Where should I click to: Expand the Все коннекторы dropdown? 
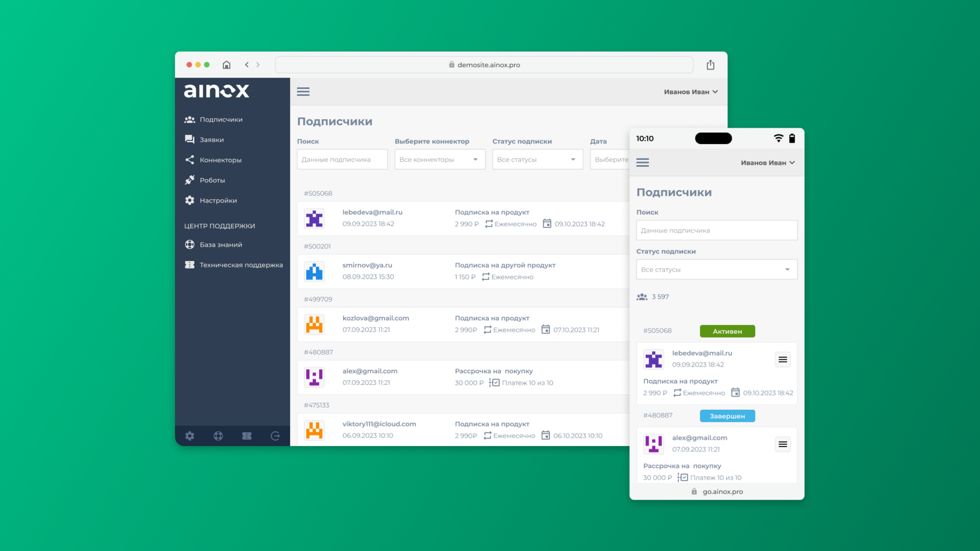point(440,159)
